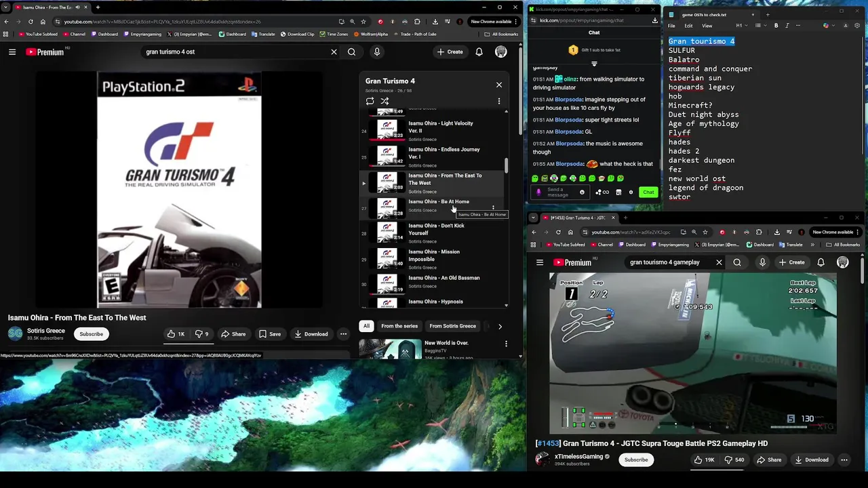Viewport: 868px width, 488px height.
Task: Like the xTimelessGaming Gran Turismo gameplay video
Action: tap(705, 460)
